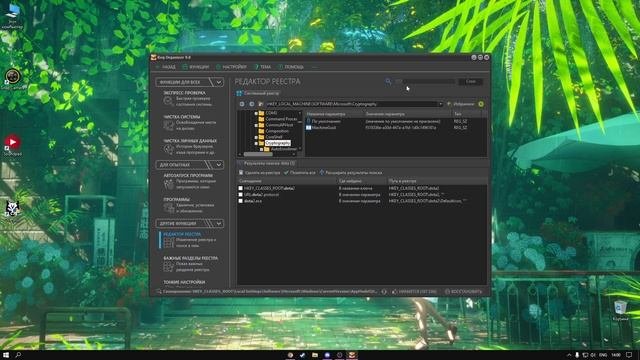
Task: Check the URL:delta2 protocol result checkbox
Action: point(240,195)
